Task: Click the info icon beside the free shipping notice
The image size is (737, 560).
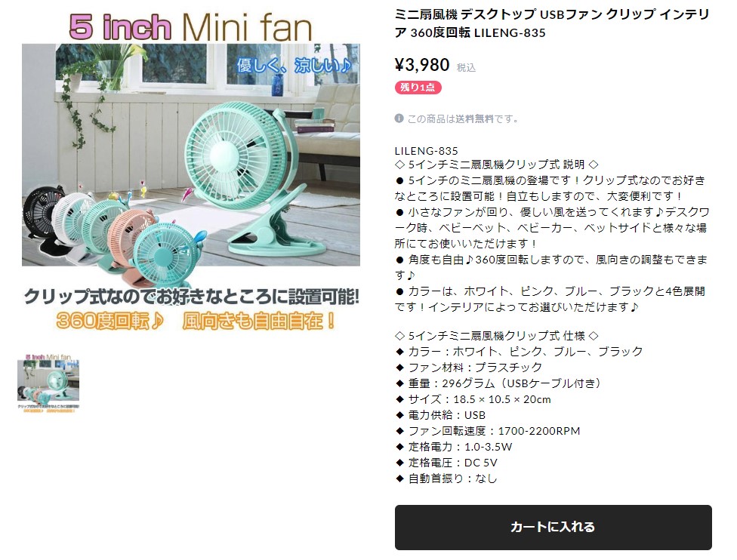Action: coord(399,118)
